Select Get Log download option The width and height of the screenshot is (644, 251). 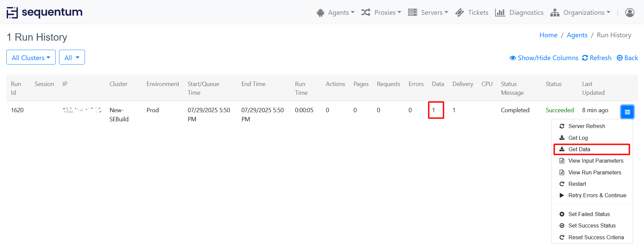point(578,138)
